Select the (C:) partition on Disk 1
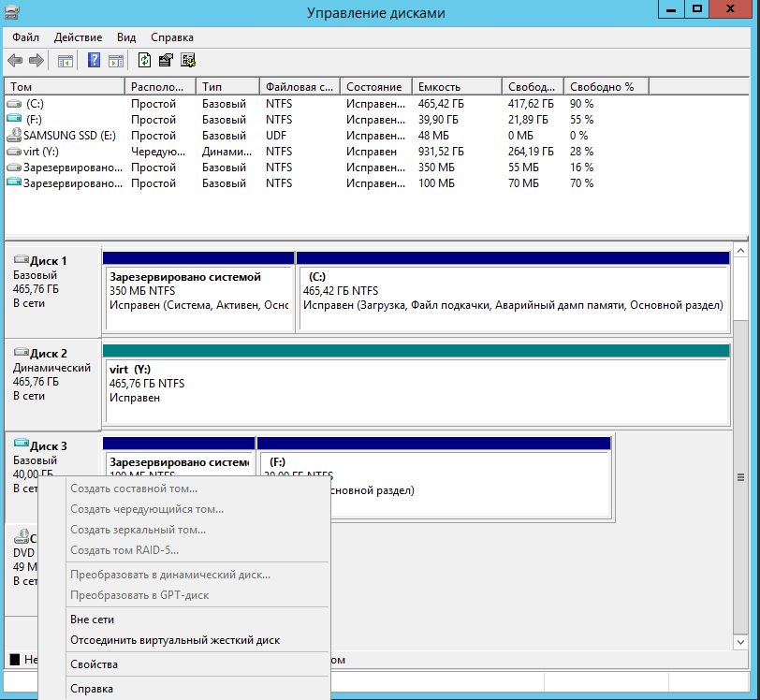The image size is (760, 700). pyautogui.click(x=512, y=298)
